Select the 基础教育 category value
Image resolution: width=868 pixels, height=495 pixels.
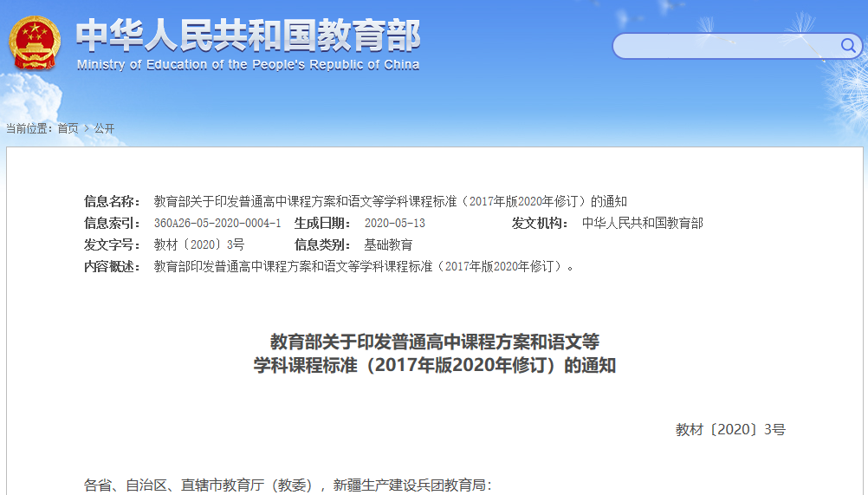coord(389,244)
